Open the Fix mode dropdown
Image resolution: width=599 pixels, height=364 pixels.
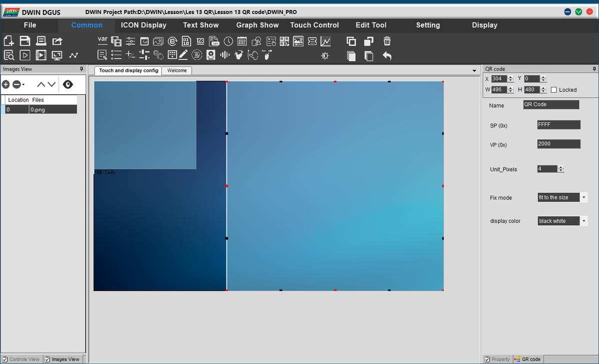[x=584, y=197]
